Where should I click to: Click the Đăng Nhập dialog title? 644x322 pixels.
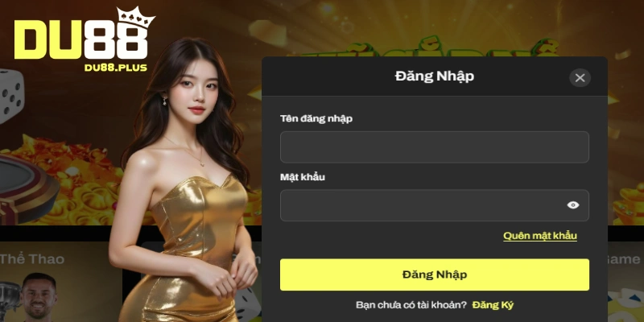(435, 76)
